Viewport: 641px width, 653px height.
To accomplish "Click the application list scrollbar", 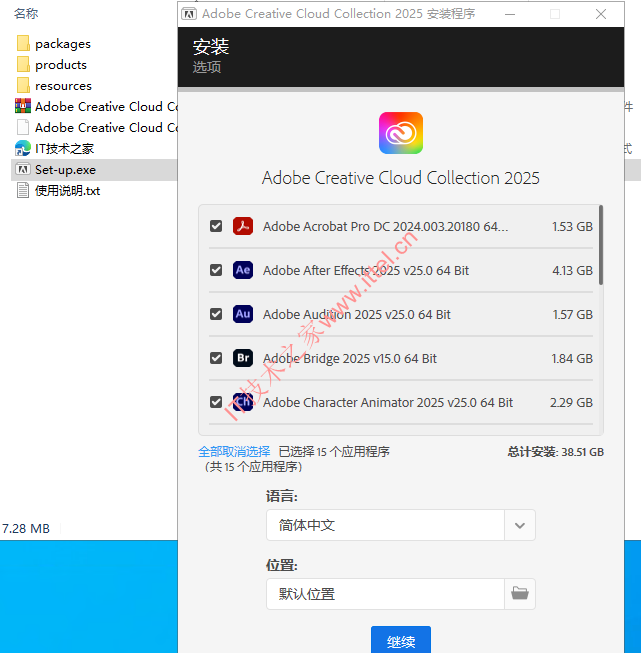I will tap(601, 245).
